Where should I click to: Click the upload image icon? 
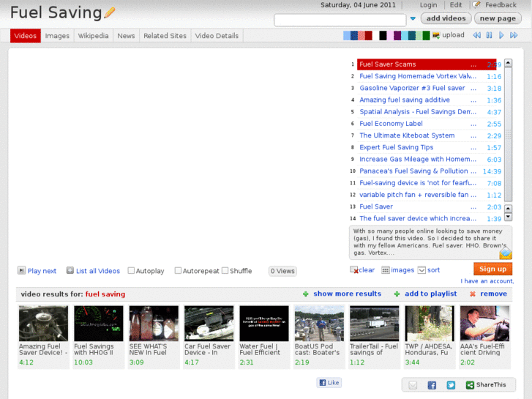[x=436, y=35]
